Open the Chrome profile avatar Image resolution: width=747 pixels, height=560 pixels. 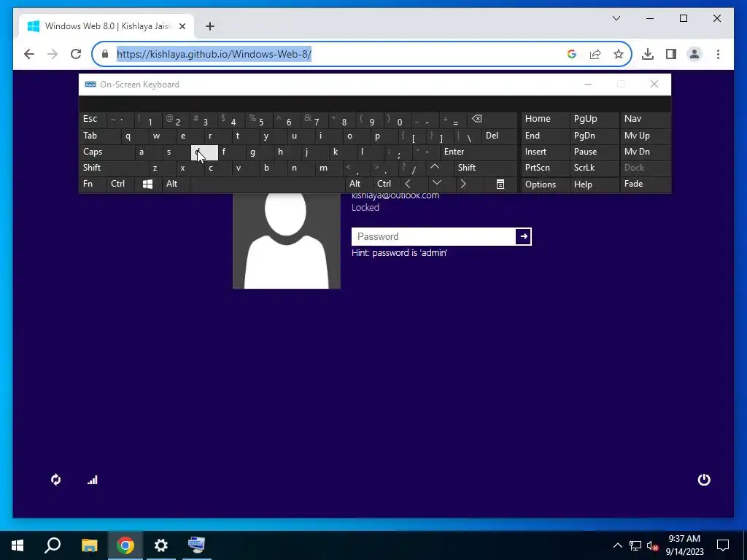coord(694,54)
